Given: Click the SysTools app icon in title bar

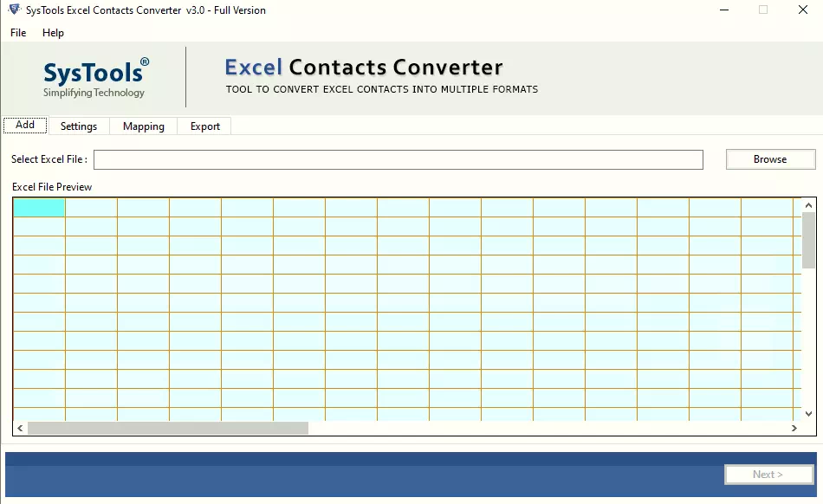Looking at the screenshot, I should tap(14, 10).
